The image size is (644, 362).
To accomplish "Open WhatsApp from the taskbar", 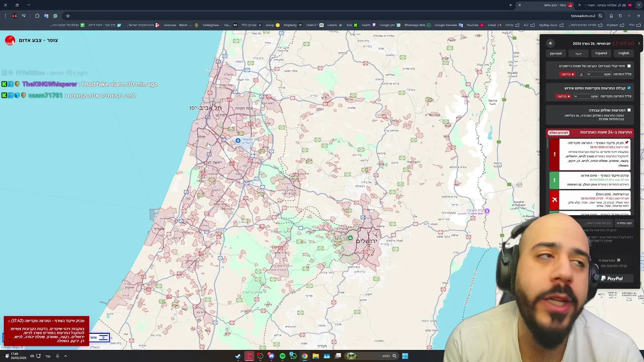I will pyautogui.click(x=293, y=356).
